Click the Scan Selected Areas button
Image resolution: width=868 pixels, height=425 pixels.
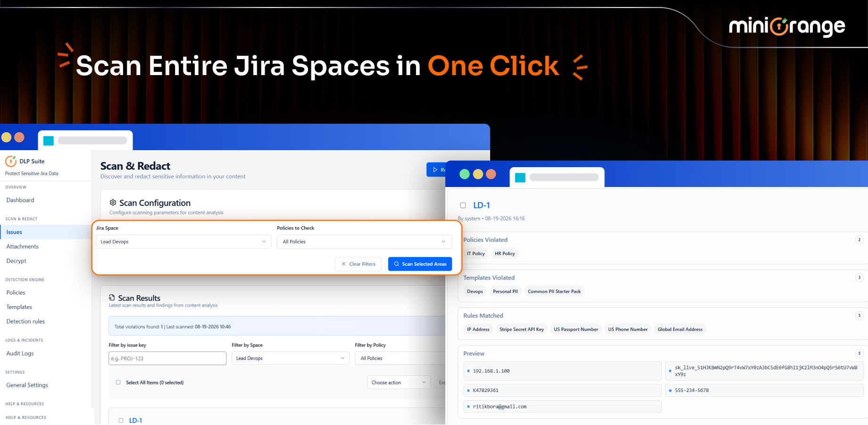(x=420, y=264)
